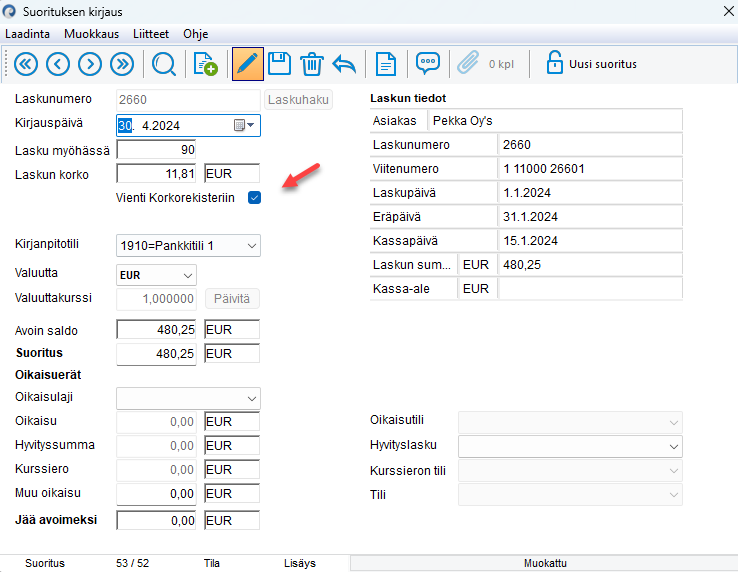Click the Lisäys status bar entry
738x572 pixels.
pyautogui.click(x=300, y=563)
